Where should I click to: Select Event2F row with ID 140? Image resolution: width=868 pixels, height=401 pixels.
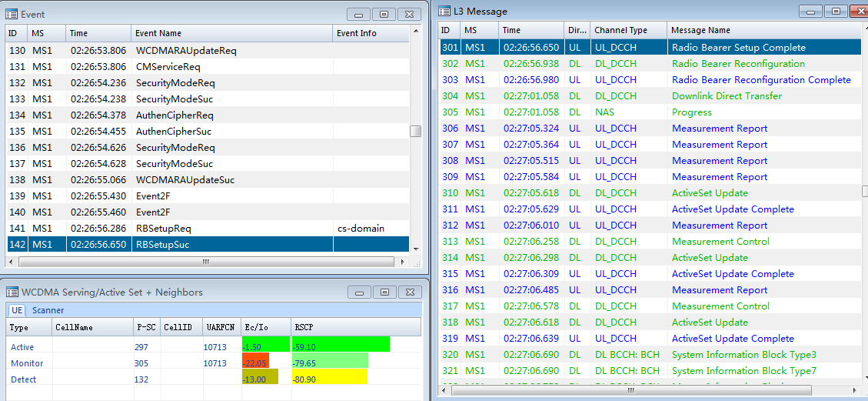pos(208,212)
